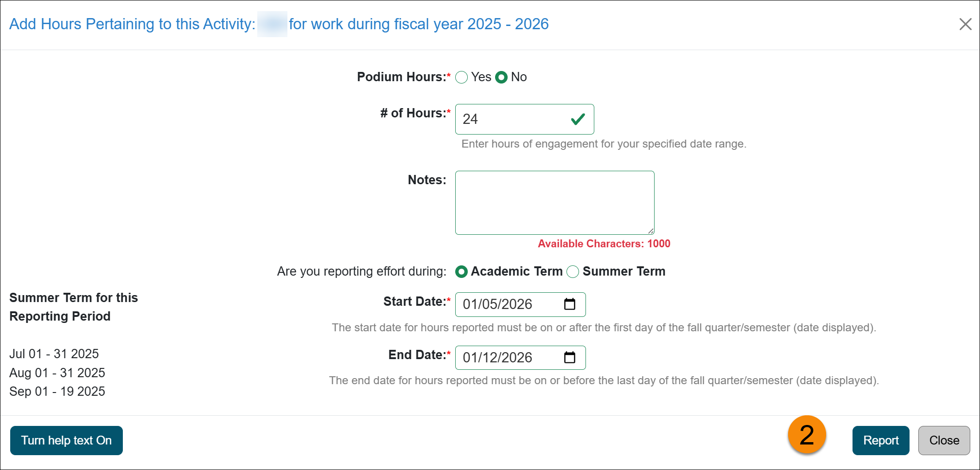
Task: Click the Available Characters count text
Action: pos(604,243)
